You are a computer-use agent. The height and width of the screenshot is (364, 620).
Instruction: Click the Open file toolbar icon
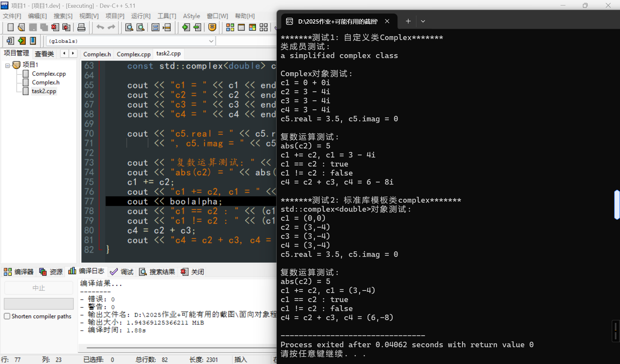click(21, 27)
